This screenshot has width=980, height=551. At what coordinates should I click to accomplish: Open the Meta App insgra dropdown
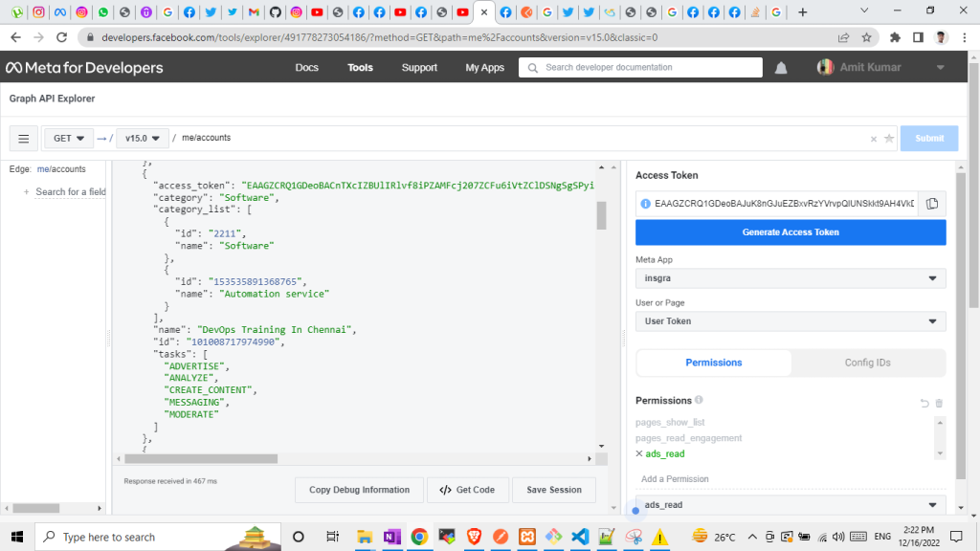[x=791, y=278]
